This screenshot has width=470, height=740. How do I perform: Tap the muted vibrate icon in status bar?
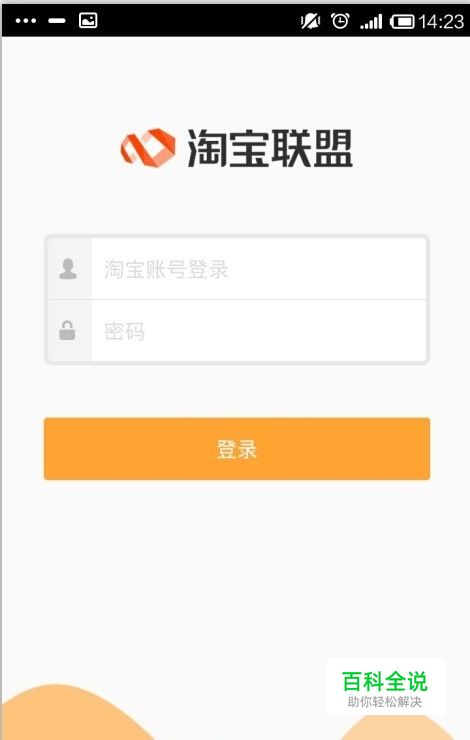(310, 21)
